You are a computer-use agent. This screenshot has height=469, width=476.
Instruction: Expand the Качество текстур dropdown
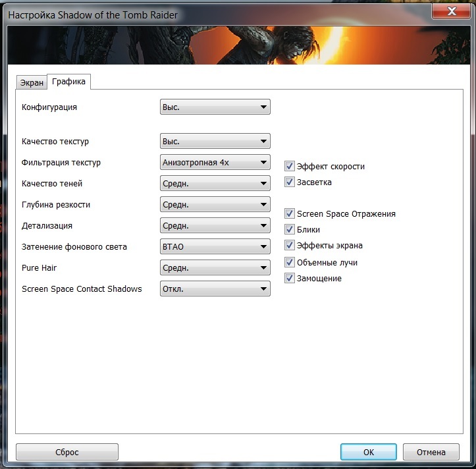click(x=215, y=142)
